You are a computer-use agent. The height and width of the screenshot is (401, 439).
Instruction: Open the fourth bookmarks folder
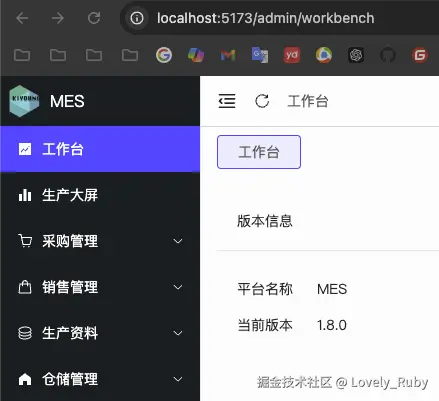pos(130,55)
